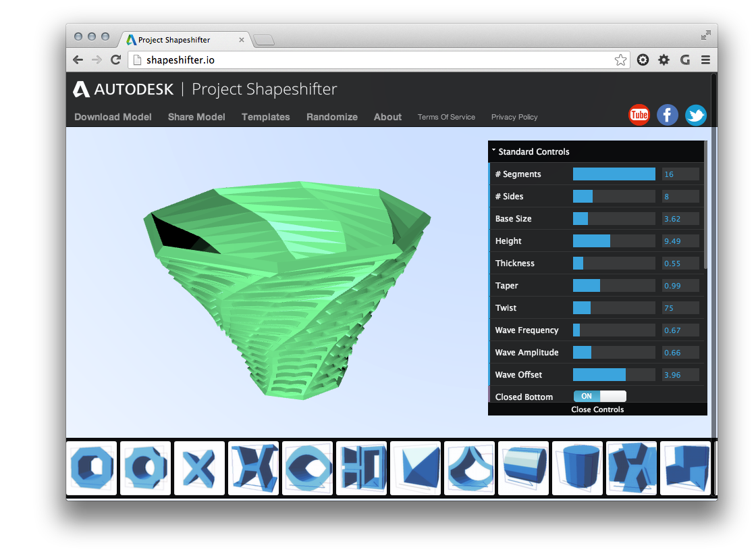Bookmark page using the star icon
Image resolution: width=756 pixels, height=554 pixels.
[x=620, y=60]
